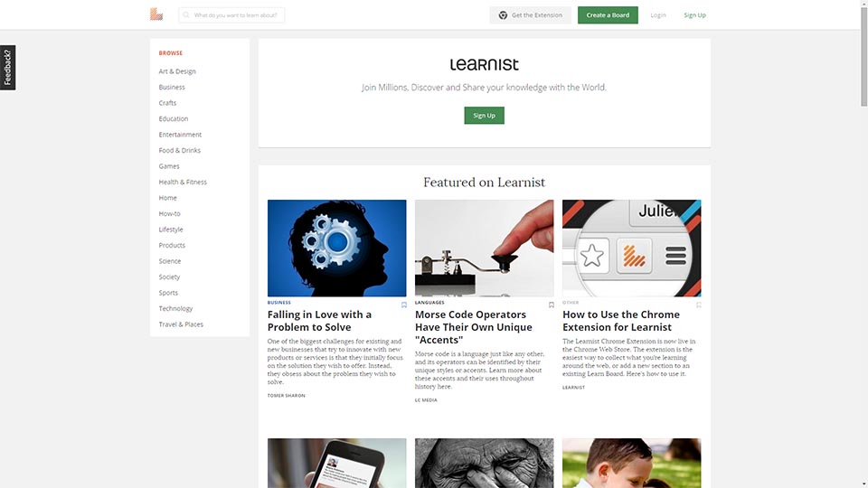This screenshot has height=488, width=868.
Task: Click the green Sign Up button in banner
Action: click(x=485, y=116)
